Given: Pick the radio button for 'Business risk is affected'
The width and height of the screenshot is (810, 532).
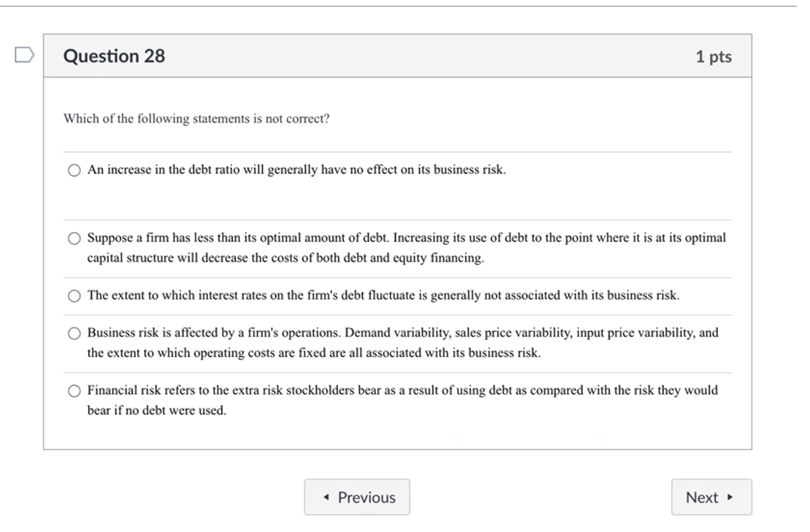Looking at the screenshot, I should [x=74, y=333].
